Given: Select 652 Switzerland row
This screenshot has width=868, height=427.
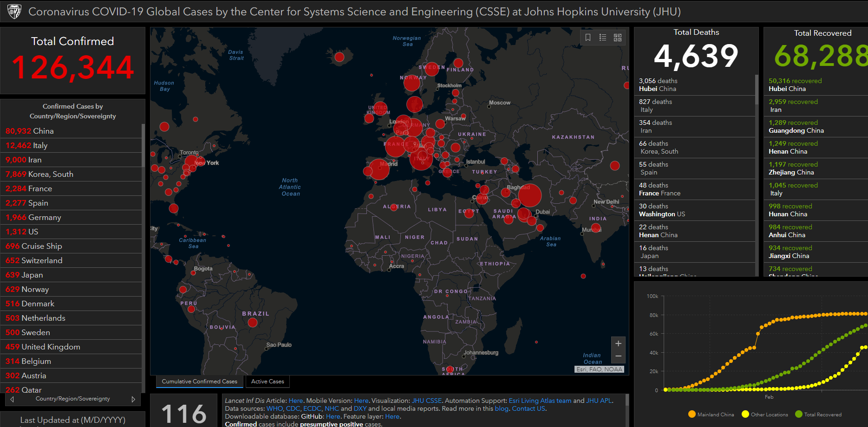Looking at the screenshot, I should 71,260.
